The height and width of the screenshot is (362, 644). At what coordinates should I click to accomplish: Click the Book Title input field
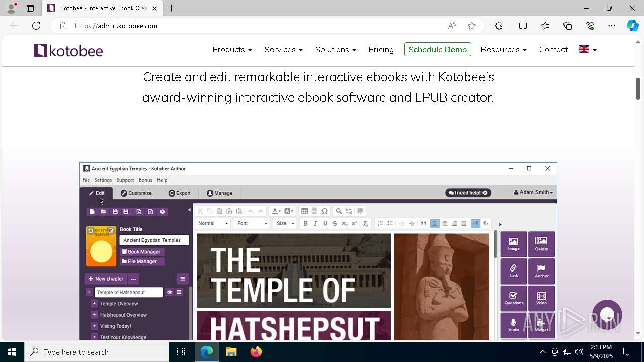[x=154, y=240]
